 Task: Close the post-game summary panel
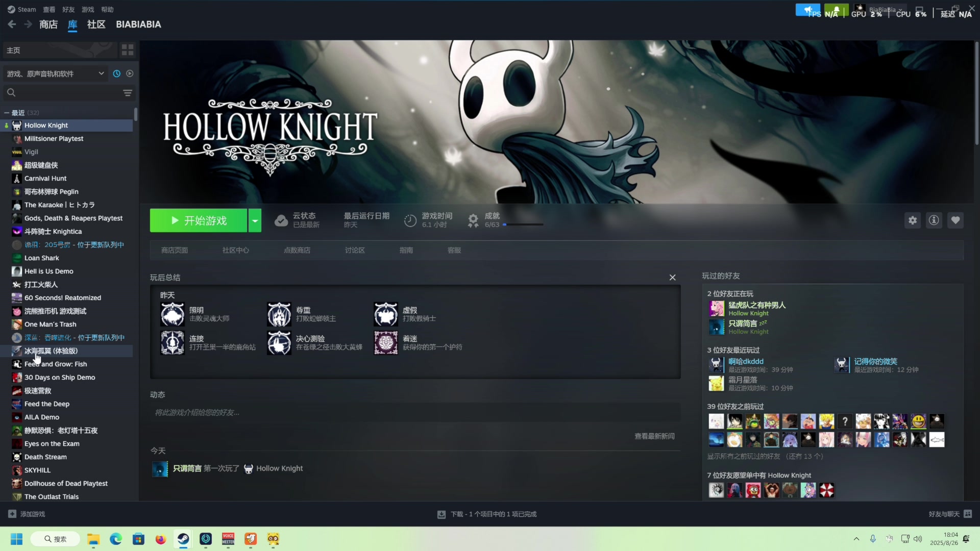pyautogui.click(x=673, y=278)
